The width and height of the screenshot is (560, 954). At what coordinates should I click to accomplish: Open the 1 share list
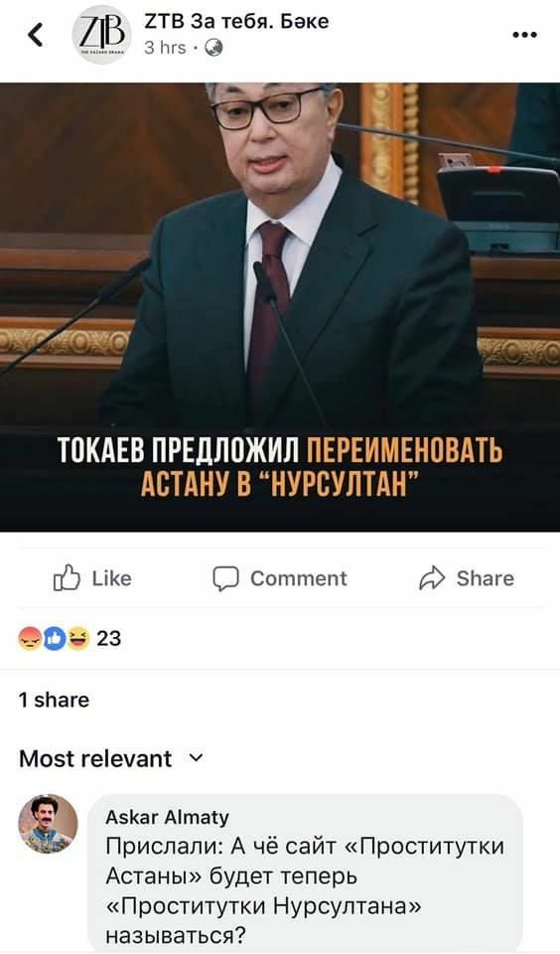click(x=54, y=700)
